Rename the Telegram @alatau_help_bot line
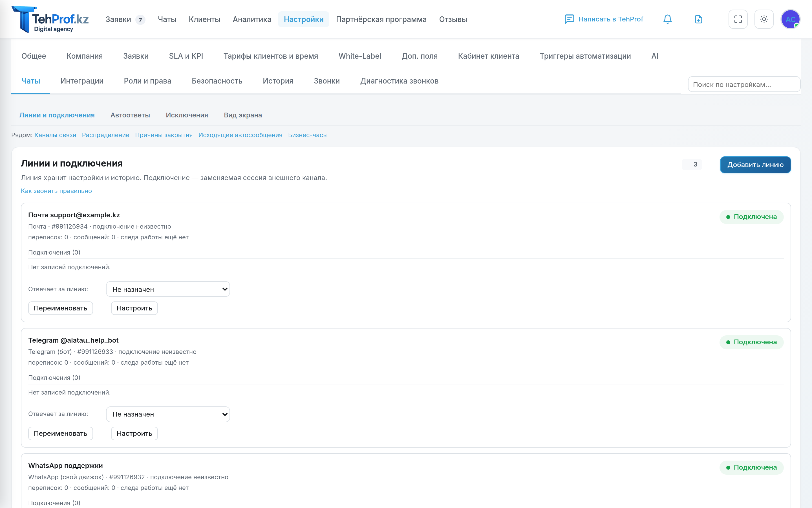The height and width of the screenshot is (508, 812). [x=60, y=433]
